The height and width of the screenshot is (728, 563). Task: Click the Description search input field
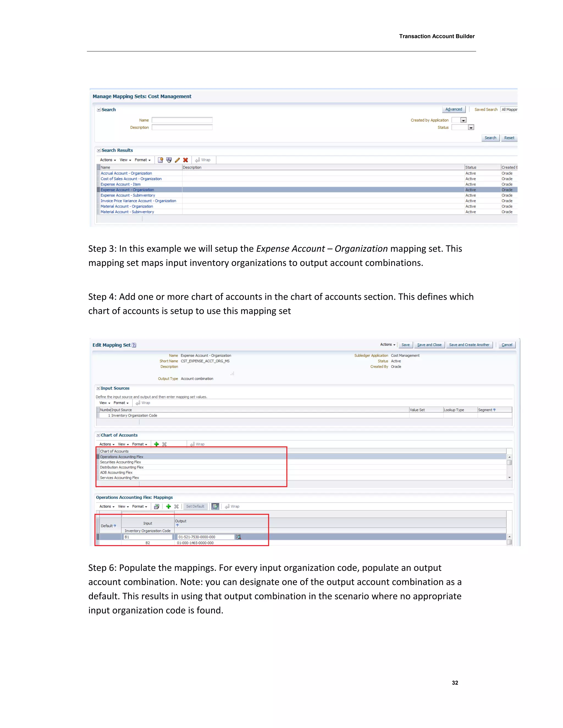(182, 127)
